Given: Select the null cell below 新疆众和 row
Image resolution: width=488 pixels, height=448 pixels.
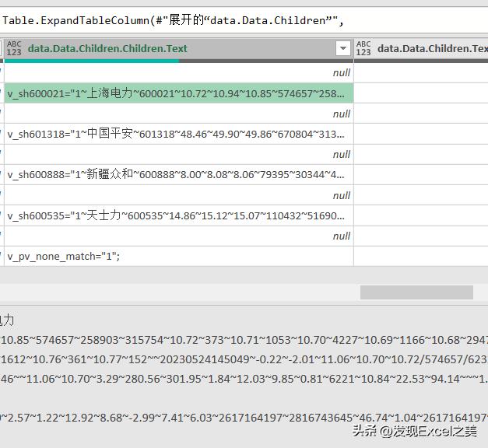Looking at the screenshot, I should [x=179, y=195].
